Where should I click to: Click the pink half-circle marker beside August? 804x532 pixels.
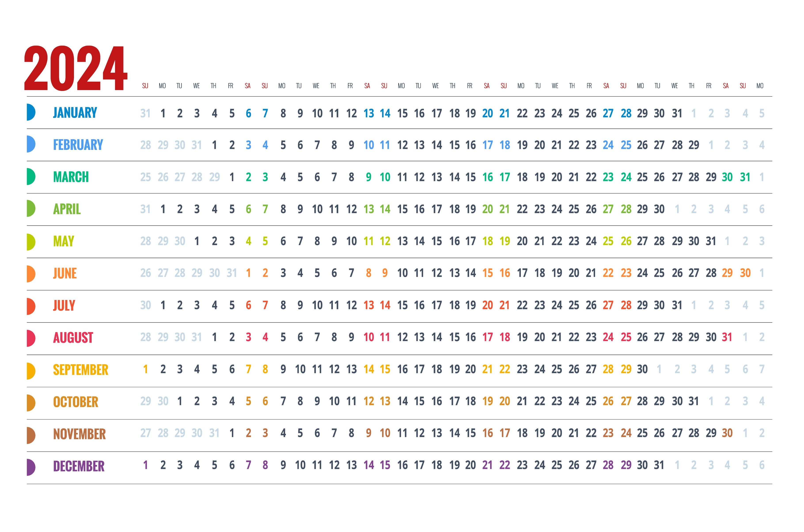(x=31, y=338)
